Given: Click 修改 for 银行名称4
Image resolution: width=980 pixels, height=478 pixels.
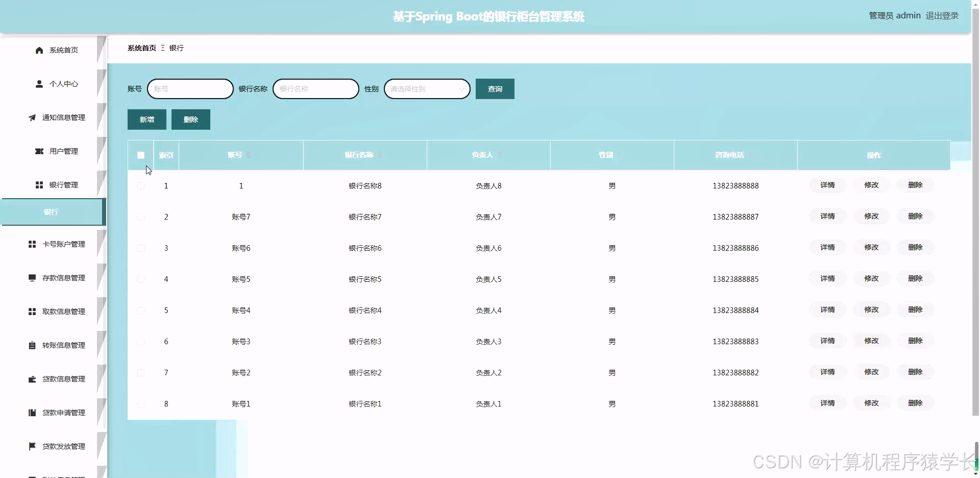Looking at the screenshot, I should (x=871, y=309).
